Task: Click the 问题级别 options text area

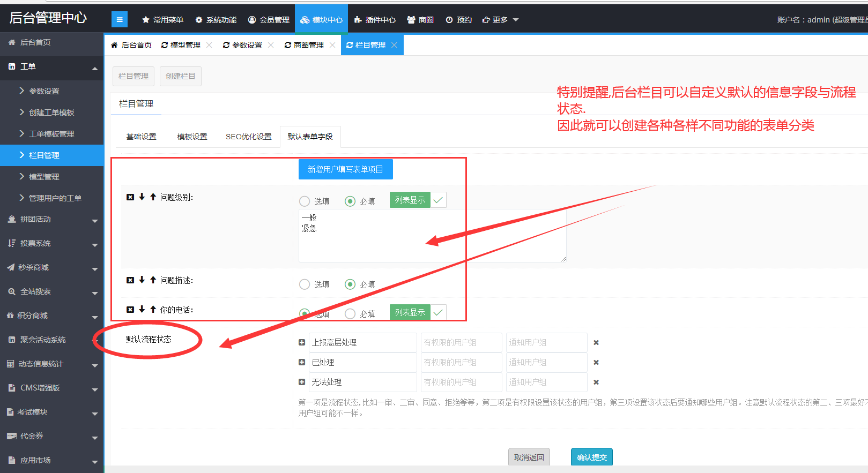Action: pyautogui.click(x=432, y=236)
